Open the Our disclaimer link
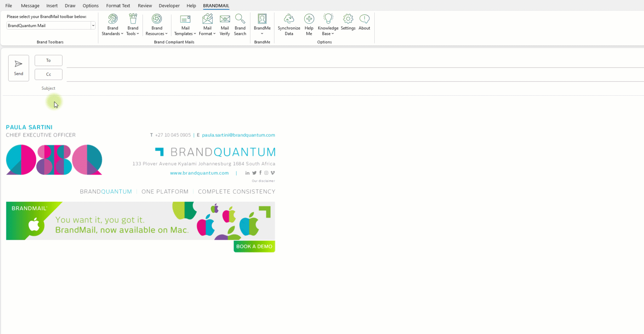This screenshot has width=644, height=334. click(263, 181)
